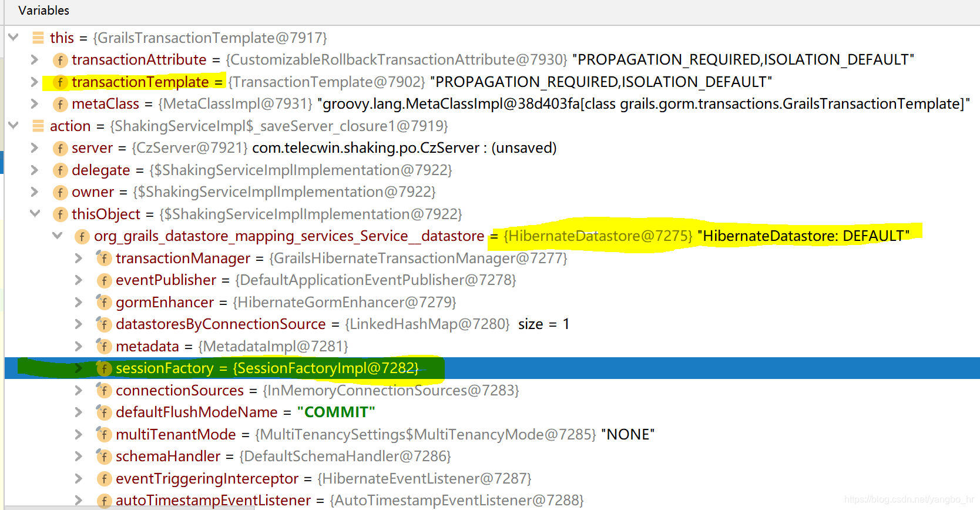The height and width of the screenshot is (510, 980).
Task: Click the metaClass groovy.lang.MetaClassImpl string value
Action: click(643, 103)
